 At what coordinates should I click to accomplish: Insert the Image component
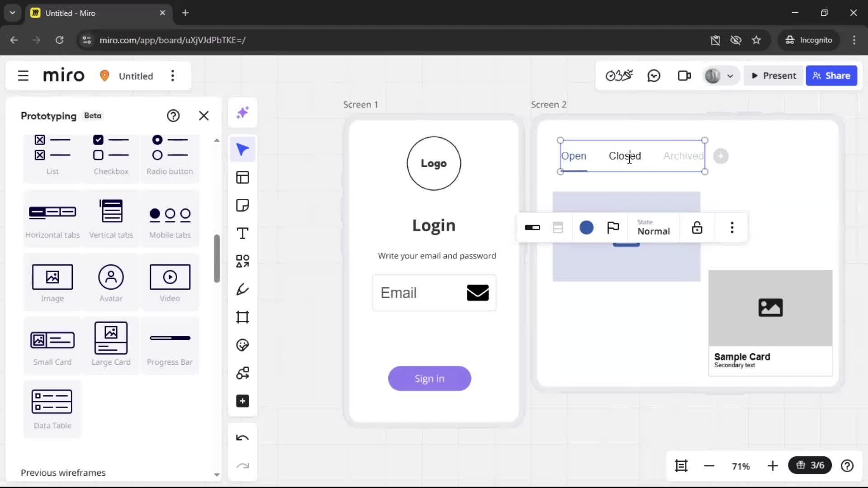[52, 282]
